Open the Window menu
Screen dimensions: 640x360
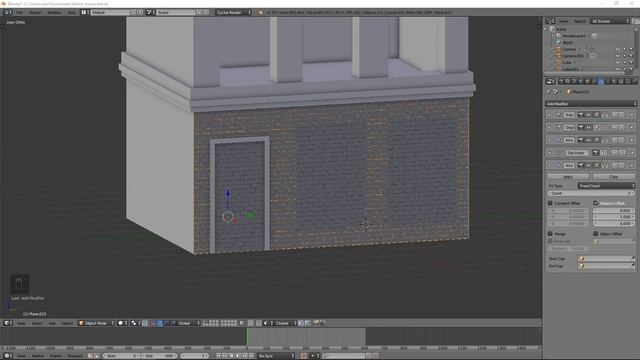point(54,12)
